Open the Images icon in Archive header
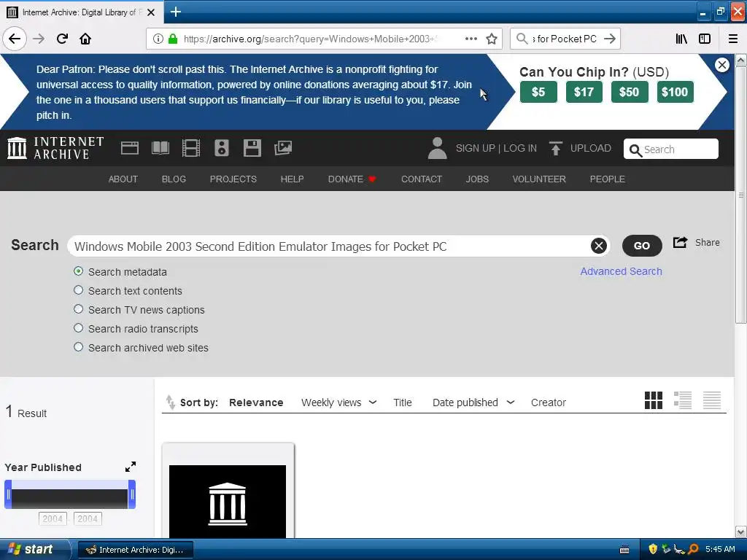Viewport: 747px width, 560px height. [283, 148]
